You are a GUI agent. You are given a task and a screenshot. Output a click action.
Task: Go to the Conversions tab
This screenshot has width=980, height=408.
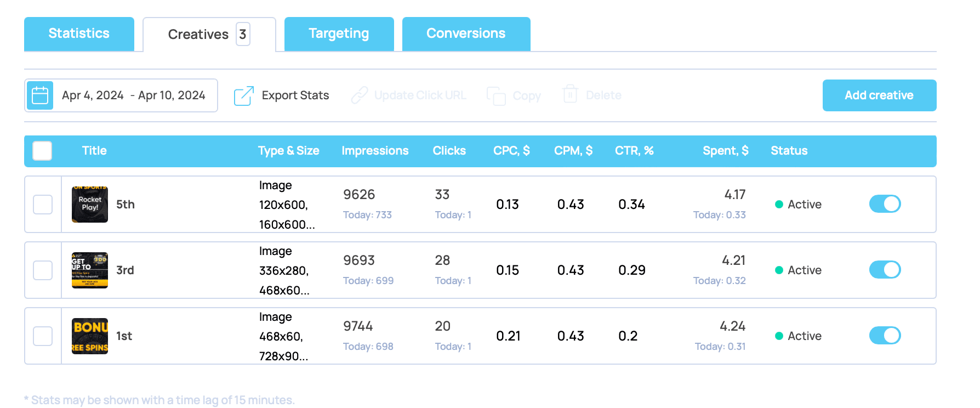point(466,33)
